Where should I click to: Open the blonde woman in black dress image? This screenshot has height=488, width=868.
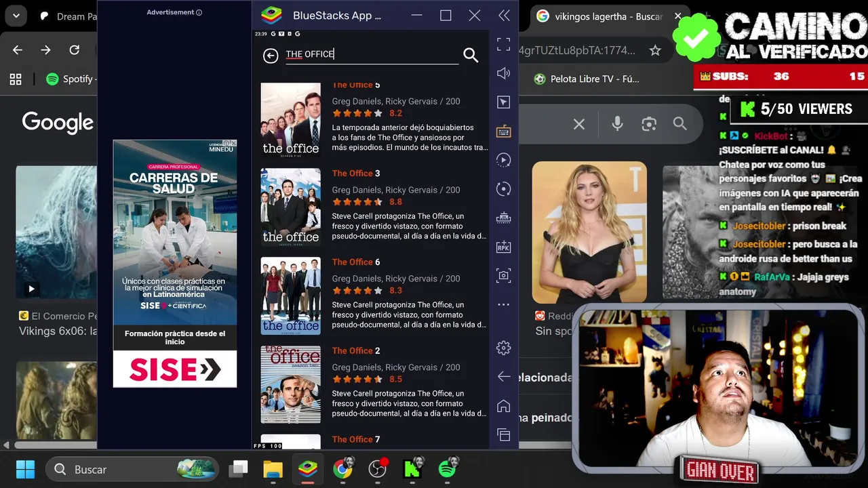point(589,232)
